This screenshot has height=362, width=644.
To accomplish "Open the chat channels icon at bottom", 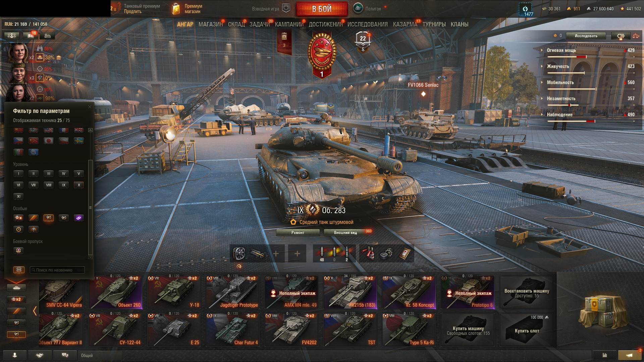I will tap(65, 355).
